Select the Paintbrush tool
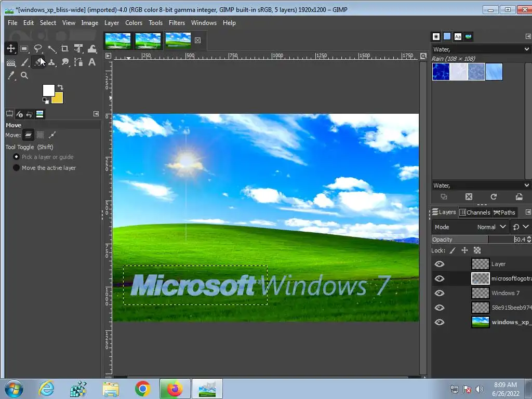The image size is (532, 399). point(24,62)
